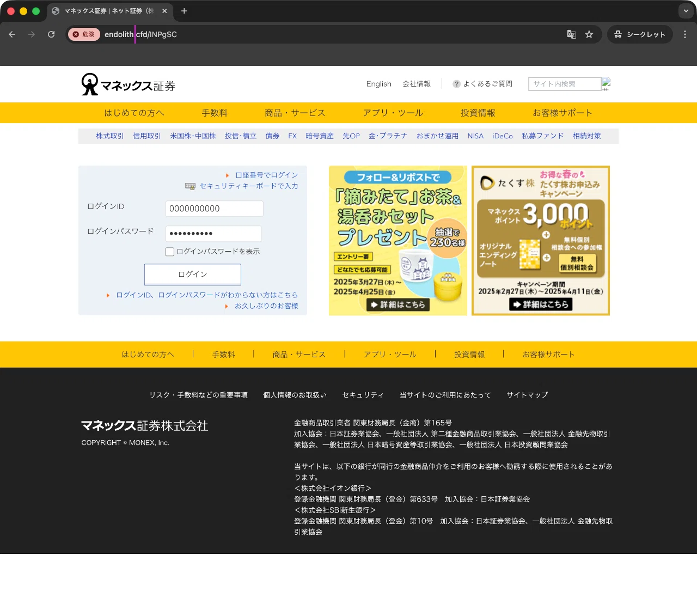The image size is (697, 616).
Task: Click the ログイン button
Action: pos(193,275)
